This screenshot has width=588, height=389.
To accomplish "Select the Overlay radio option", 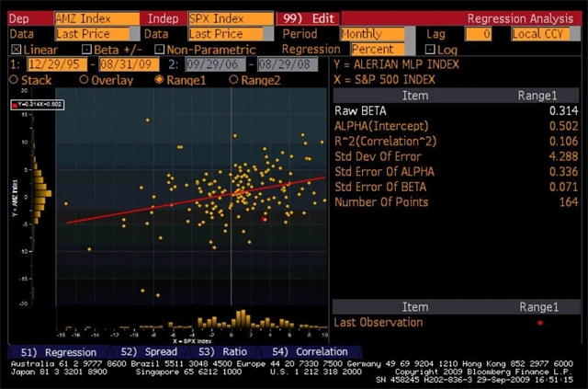I will tap(84, 80).
